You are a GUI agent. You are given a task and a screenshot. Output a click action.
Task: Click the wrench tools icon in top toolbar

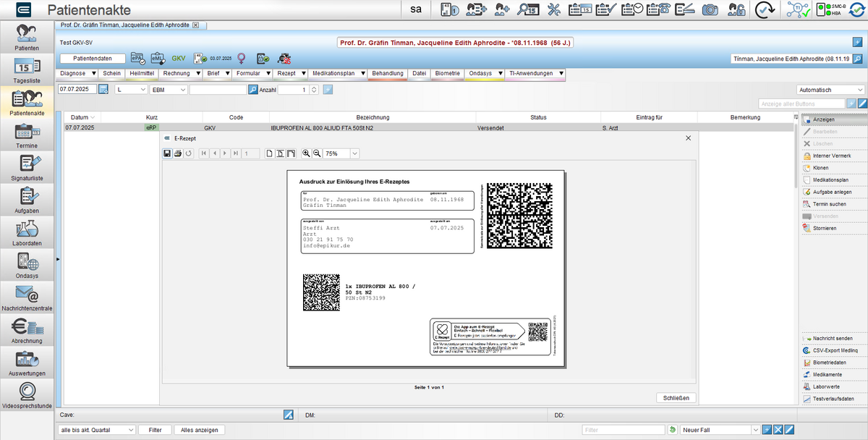[555, 9]
